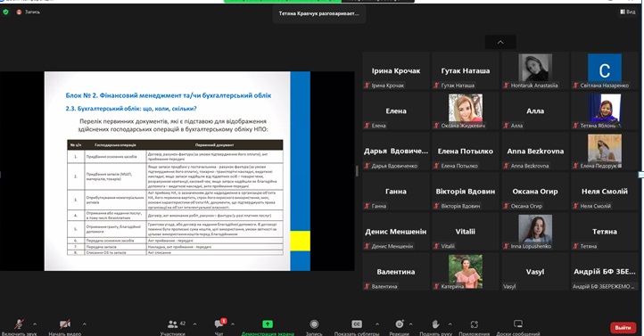
Task: Click slide subheading '2.3. Бухгалтерський облік'
Action: click(131, 109)
